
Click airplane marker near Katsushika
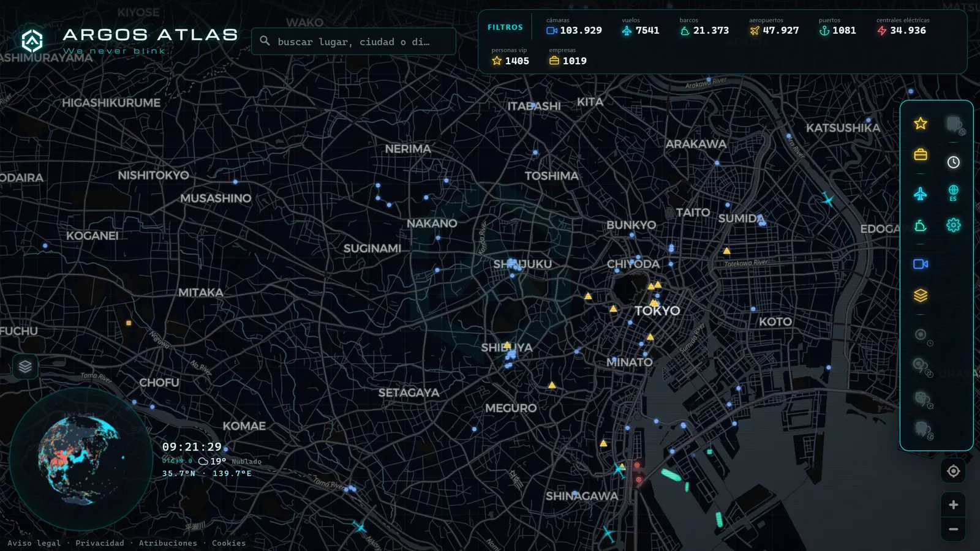tap(827, 200)
